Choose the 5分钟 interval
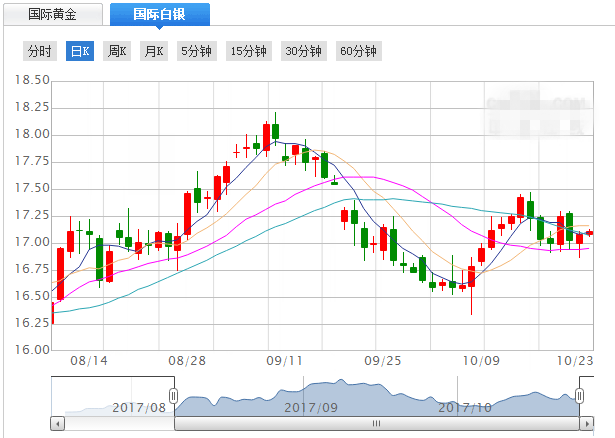The width and height of the screenshot is (615, 438). pyautogui.click(x=196, y=51)
